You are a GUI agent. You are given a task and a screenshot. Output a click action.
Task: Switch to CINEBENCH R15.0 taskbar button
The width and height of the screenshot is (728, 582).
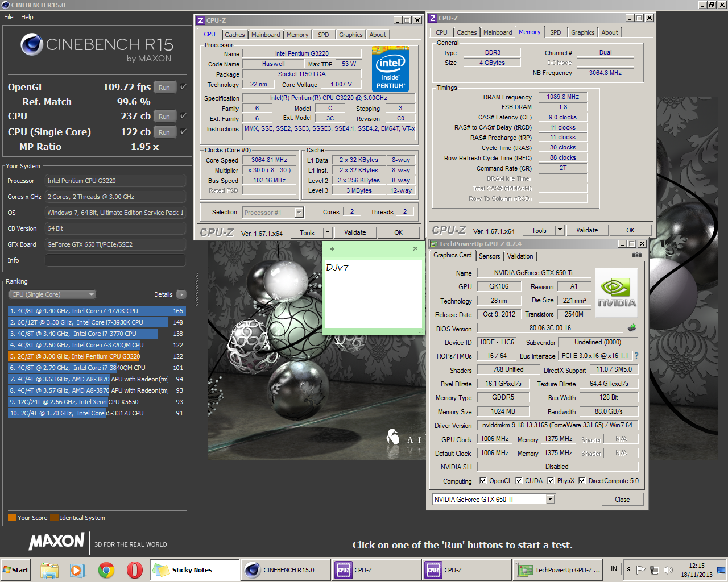(x=286, y=570)
